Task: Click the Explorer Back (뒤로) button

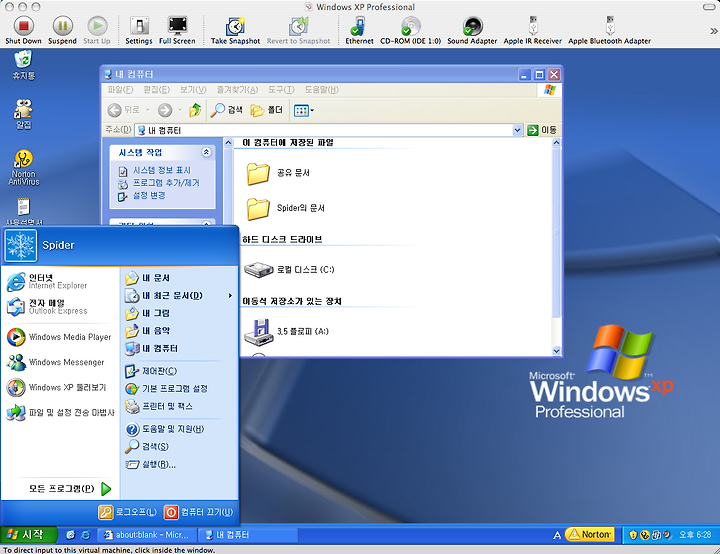Action: click(x=123, y=110)
